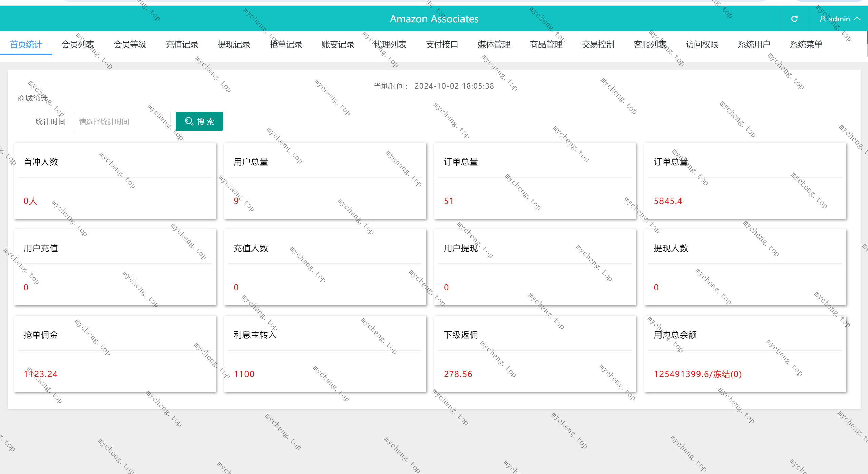Click the magnifier icon on search button
The width and height of the screenshot is (868, 474).
(x=189, y=121)
